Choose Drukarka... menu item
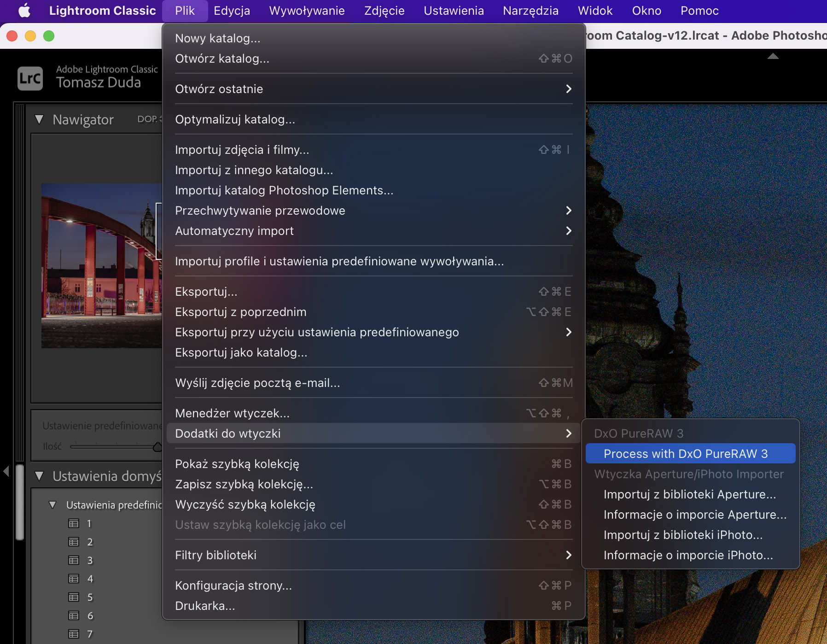This screenshot has width=827, height=644. point(373,606)
